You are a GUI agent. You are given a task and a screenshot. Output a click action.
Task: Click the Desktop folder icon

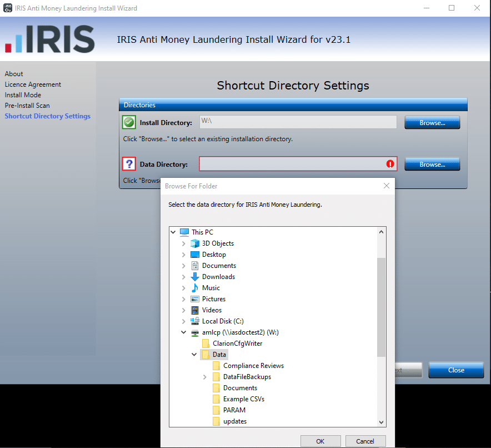[195, 255]
